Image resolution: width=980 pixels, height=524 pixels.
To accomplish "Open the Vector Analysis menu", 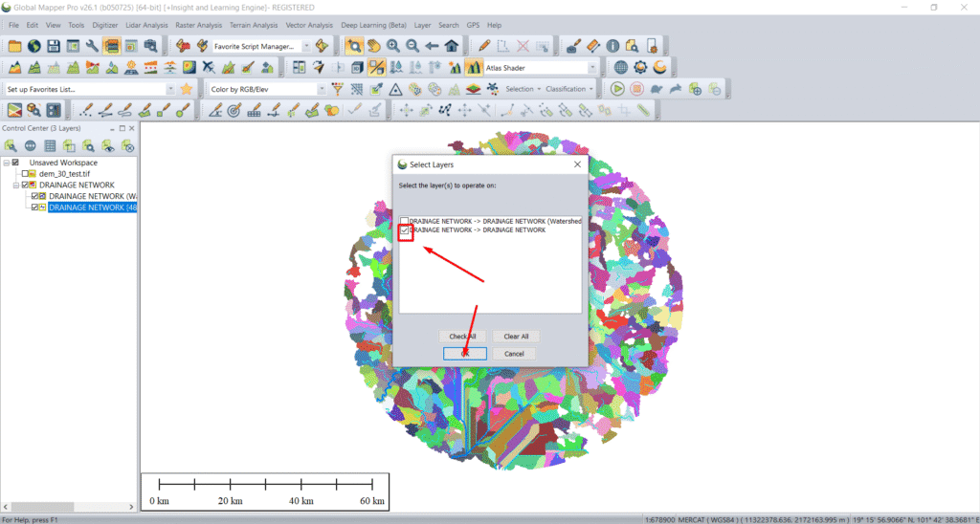I will (x=309, y=26).
